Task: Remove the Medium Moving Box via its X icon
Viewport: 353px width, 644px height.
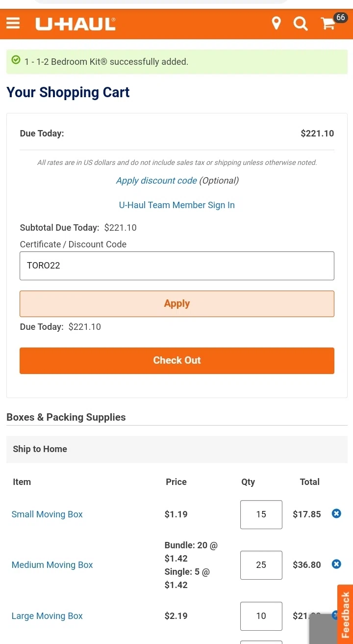Action: point(336,564)
